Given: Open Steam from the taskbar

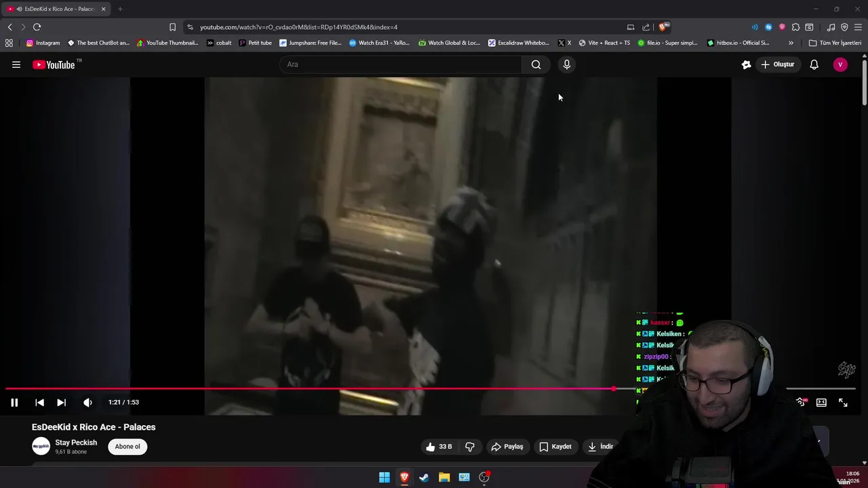Looking at the screenshot, I should tap(425, 477).
